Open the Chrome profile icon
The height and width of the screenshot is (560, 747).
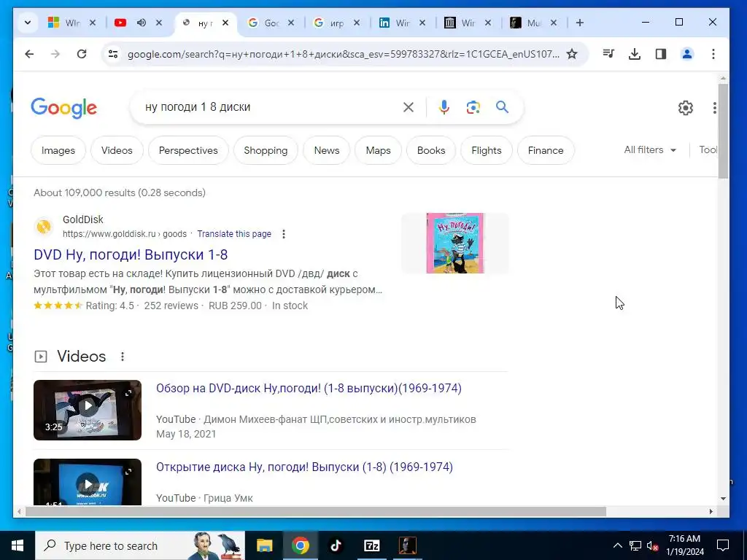click(x=687, y=54)
